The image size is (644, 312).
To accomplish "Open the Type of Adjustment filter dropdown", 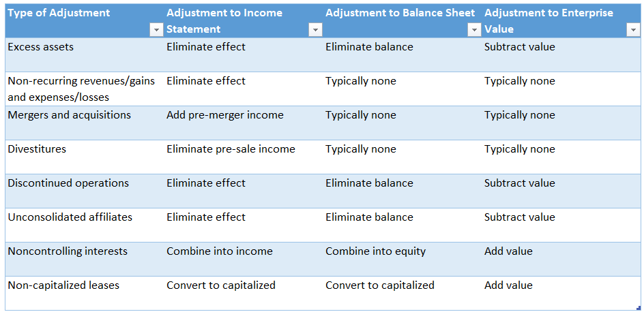I will click(156, 29).
